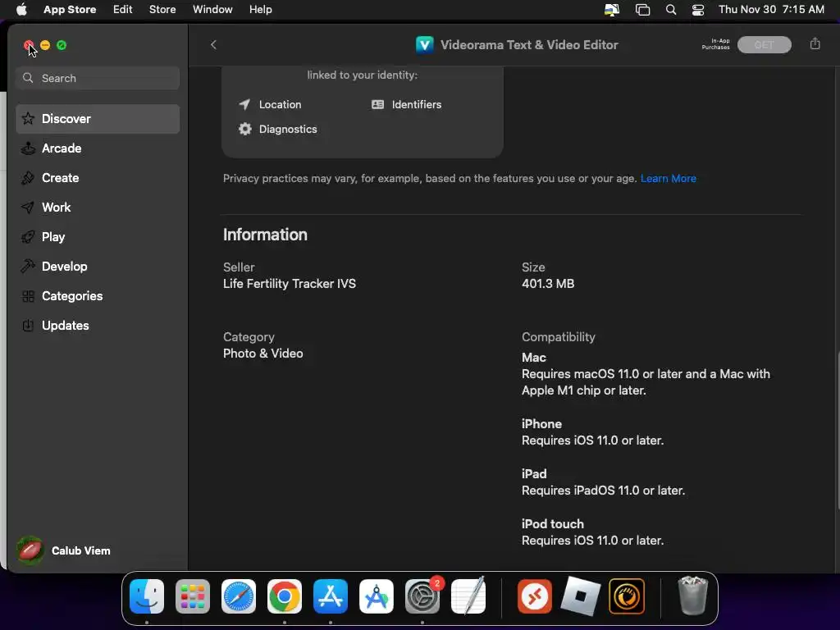Click the menu bar date and time
The width and height of the screenshot is (840, 630).
point(771,9)
